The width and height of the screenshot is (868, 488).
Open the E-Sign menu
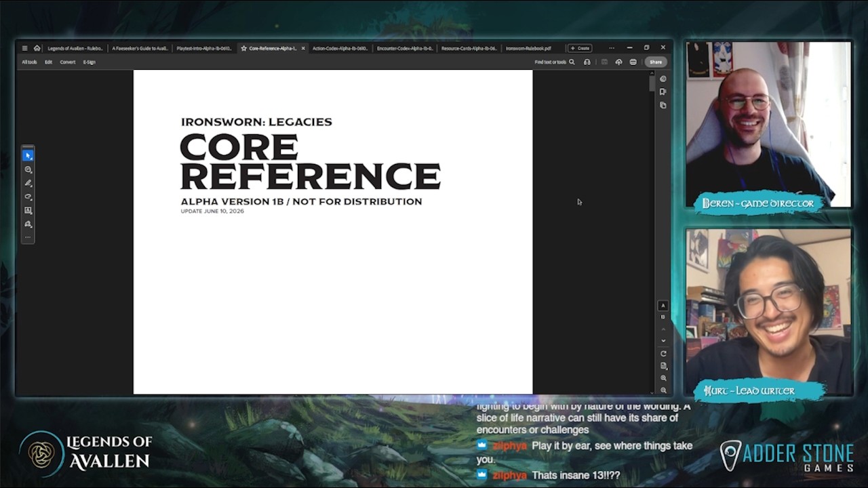pos(90,62)
